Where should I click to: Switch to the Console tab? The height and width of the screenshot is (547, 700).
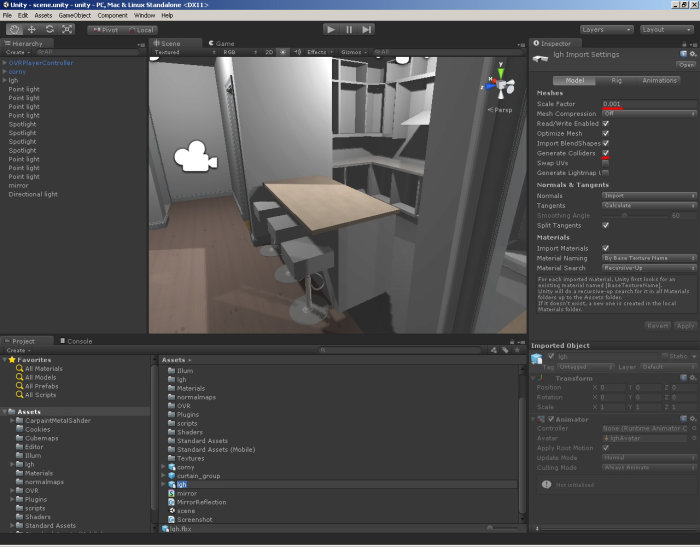76,341
